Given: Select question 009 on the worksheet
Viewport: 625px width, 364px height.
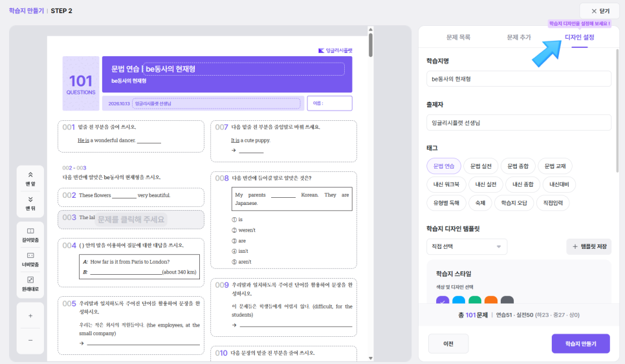Looking at the screenshot, I should coord(283,307).
